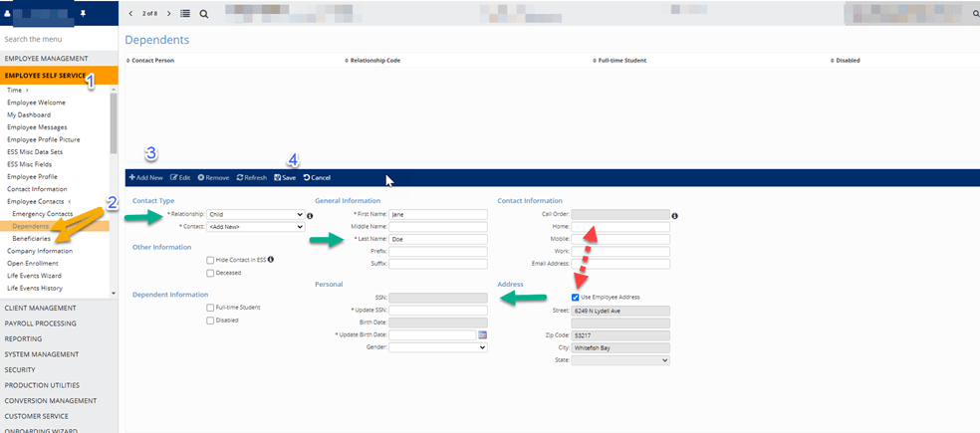Open the Gender dropdown
Image resolution: width=980 pixels, height=433 pixels.
coord(438,347)
